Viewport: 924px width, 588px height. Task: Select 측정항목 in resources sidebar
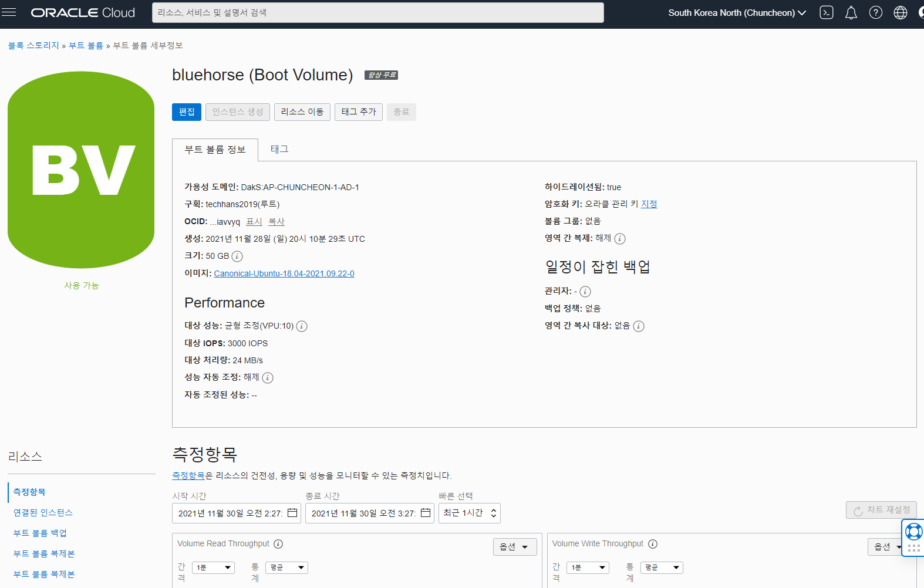[29, 492]
